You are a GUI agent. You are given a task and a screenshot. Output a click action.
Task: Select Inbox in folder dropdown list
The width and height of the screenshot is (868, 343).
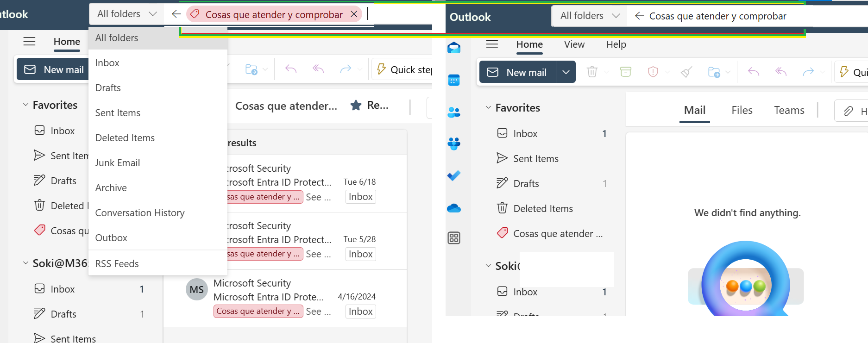pyautogui.click(x=157, y=62)
